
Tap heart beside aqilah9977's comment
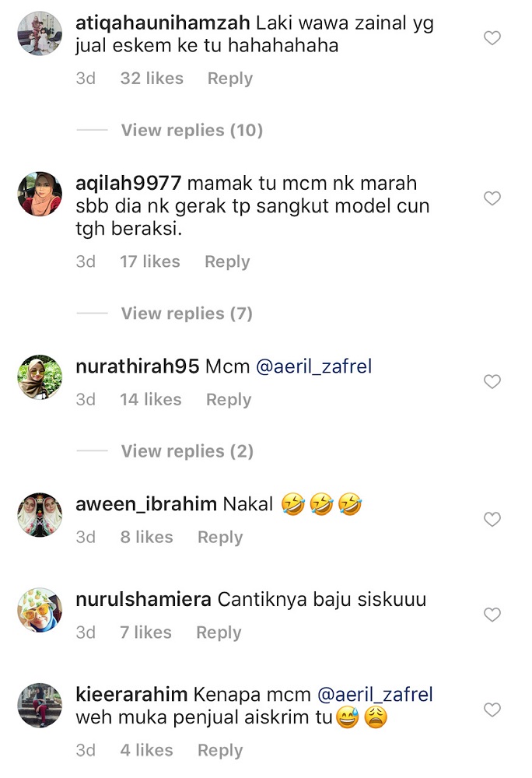[492, 198]
